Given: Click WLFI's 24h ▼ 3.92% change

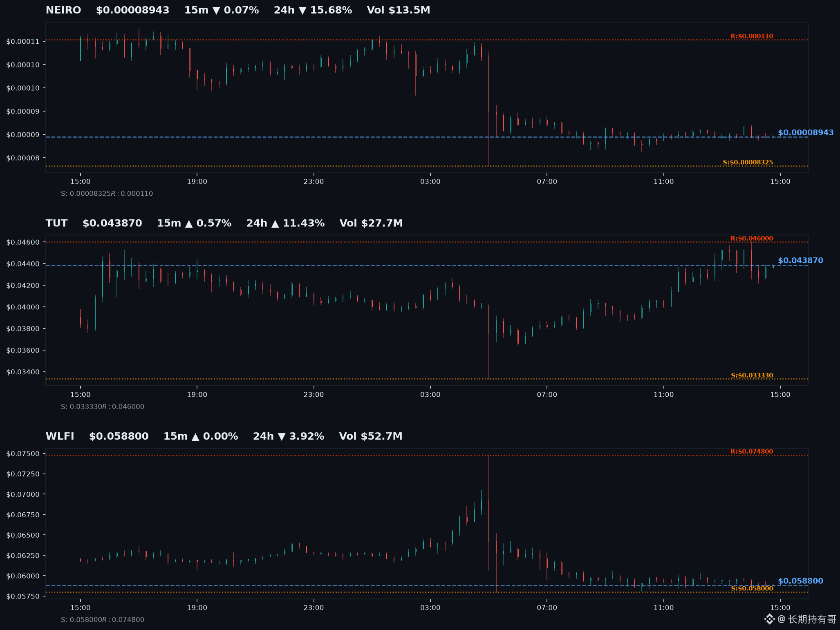Looking at the screenshot, I should (289, 436).
